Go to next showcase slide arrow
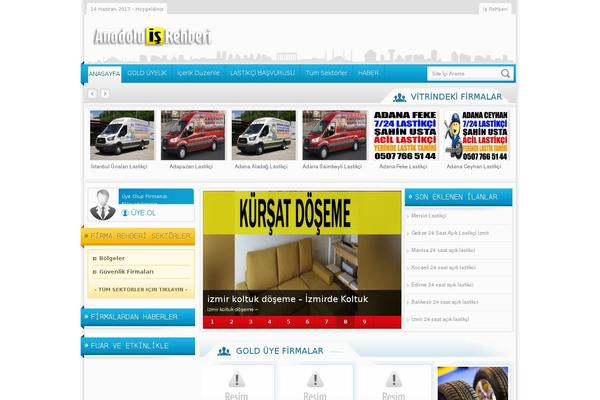600x400 pixels. 105,93
